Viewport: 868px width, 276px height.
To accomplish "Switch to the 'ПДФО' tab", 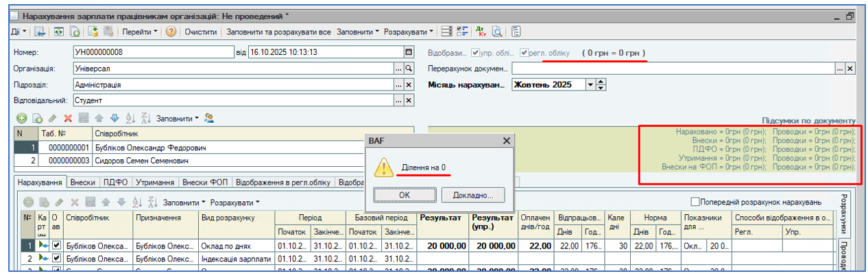I will coord(116,183).
